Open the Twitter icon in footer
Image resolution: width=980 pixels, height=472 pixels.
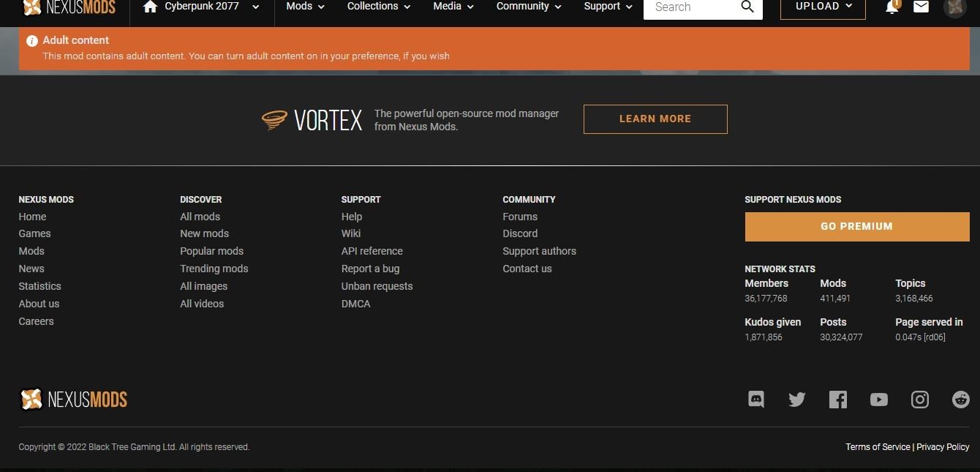click(797, 400)
